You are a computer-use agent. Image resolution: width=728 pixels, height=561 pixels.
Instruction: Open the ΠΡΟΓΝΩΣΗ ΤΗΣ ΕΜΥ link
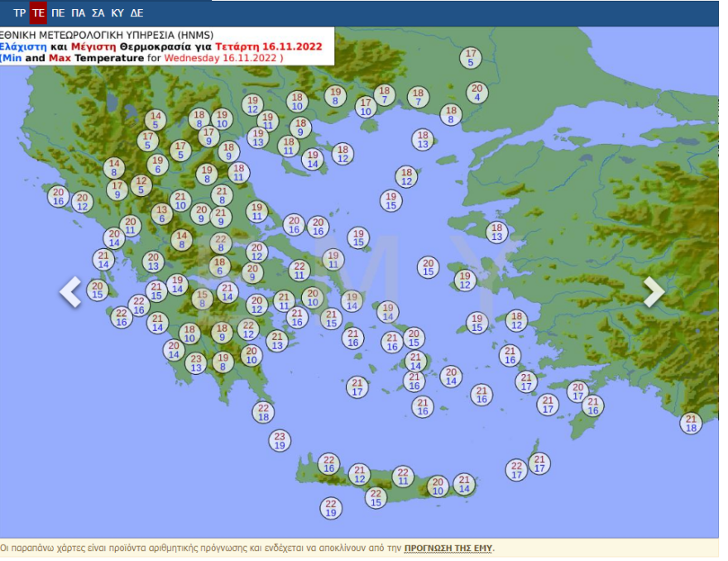pyautogui.click(x=448, y=548)
